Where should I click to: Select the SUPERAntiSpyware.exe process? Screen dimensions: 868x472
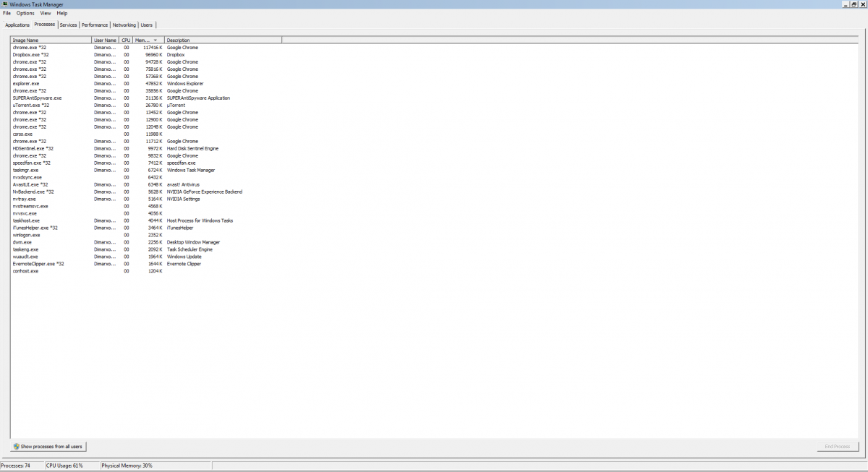click(146, 98)
